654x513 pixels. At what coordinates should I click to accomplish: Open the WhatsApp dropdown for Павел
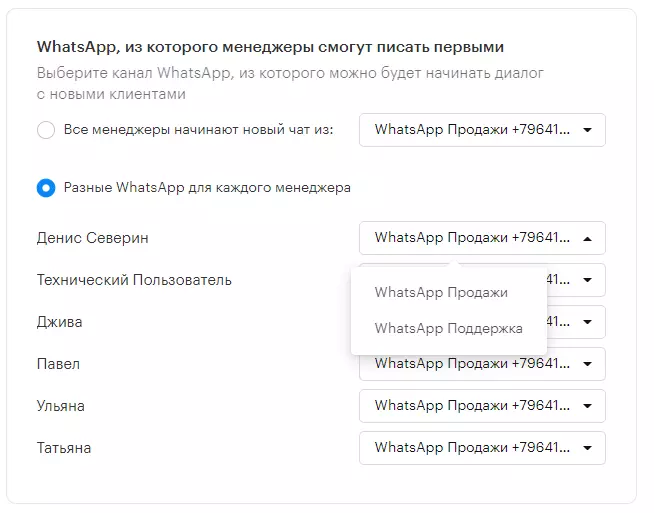coord(482,366)
